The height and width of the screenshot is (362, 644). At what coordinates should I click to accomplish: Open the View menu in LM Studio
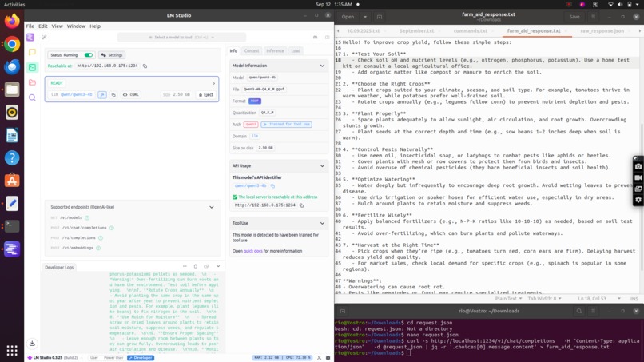pos(57,26)
